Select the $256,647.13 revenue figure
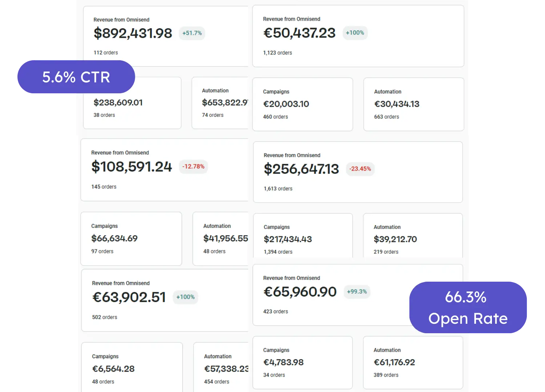Screen dimensions: 545x392 click(301, 169)
